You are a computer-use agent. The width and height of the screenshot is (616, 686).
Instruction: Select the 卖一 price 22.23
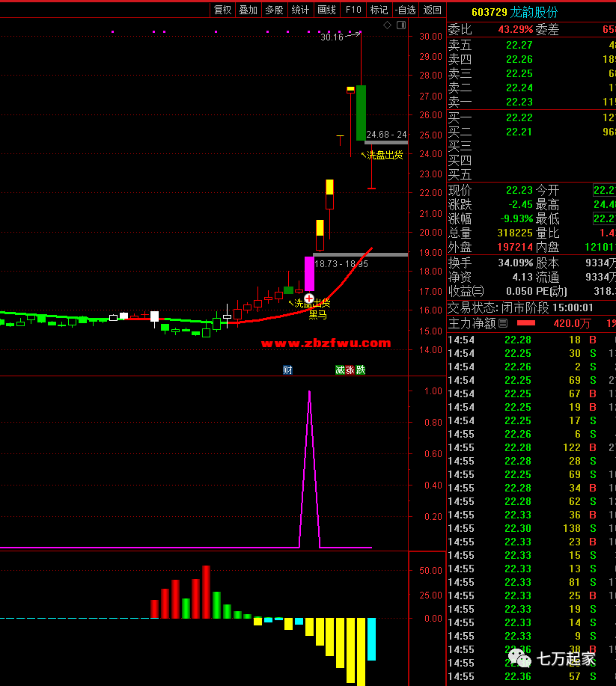[519, 102]
